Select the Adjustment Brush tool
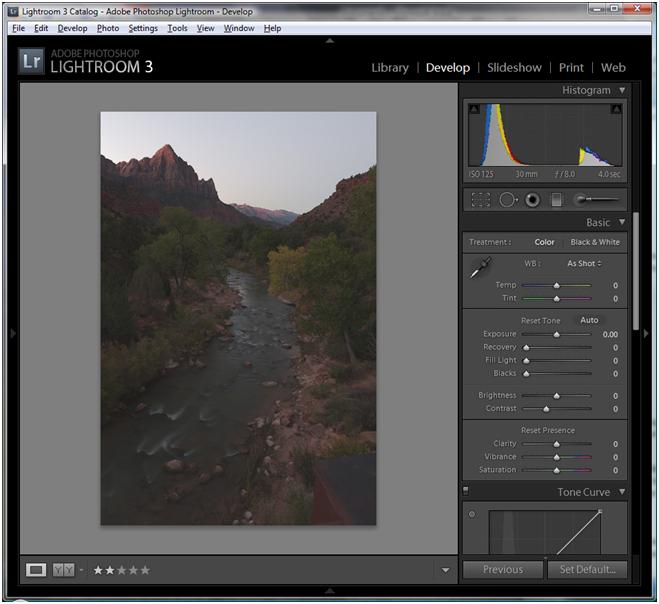This screenshot has height=604, width=659. coord(597,200)
